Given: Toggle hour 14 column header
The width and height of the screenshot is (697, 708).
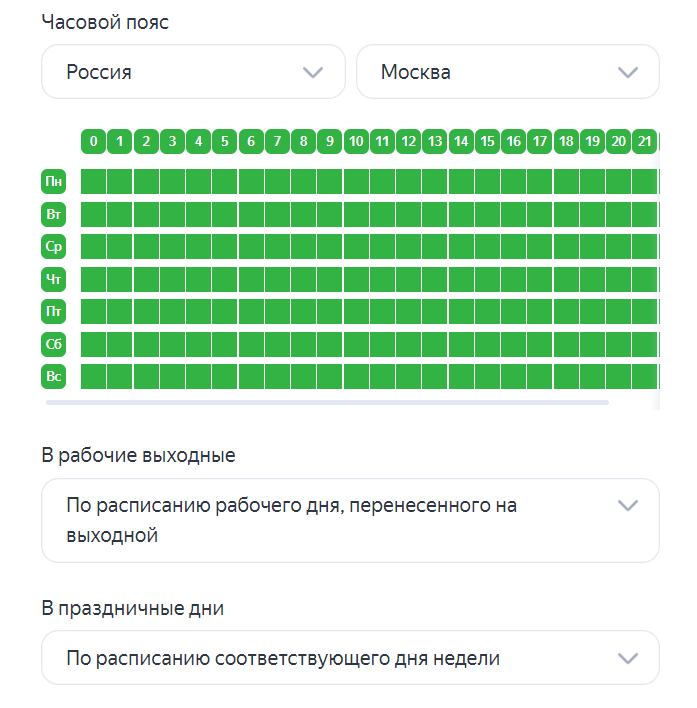Looking at the screenshot, I should pyautogui.click(x=461, y=142).
